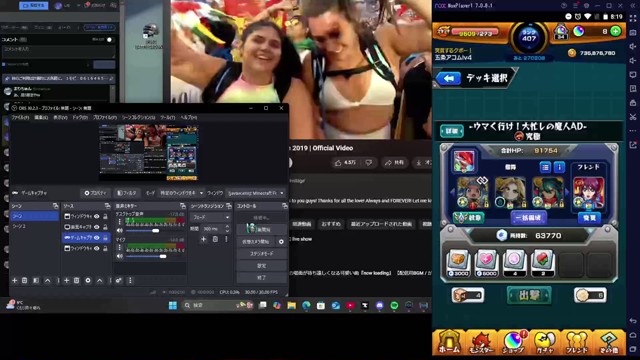Viewport: 640px width, 360px height.
Task: Hide the selected ゲームキャプチャ source eye icon
Action: [x=97, y=238]
